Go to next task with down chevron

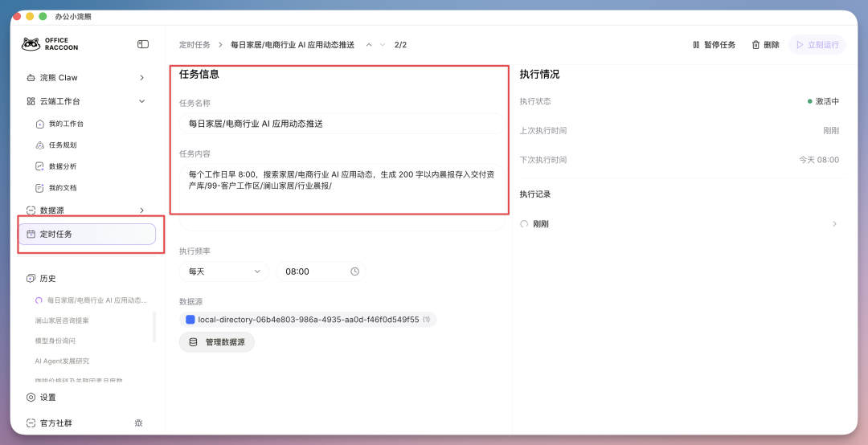(382, 45)
